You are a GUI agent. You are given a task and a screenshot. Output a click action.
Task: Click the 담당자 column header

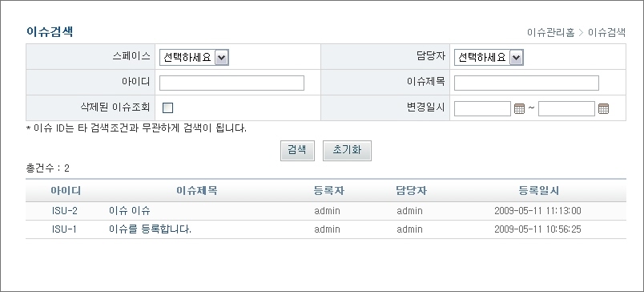[411, 191]
